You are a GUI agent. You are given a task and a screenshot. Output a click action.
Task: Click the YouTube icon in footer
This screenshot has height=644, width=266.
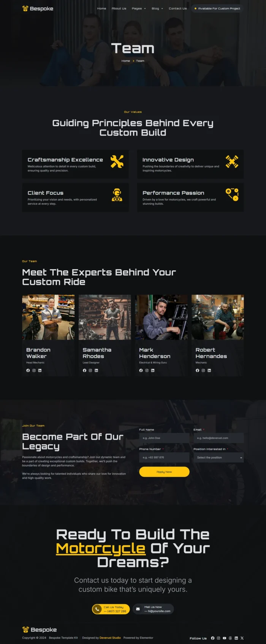(224, 638)
